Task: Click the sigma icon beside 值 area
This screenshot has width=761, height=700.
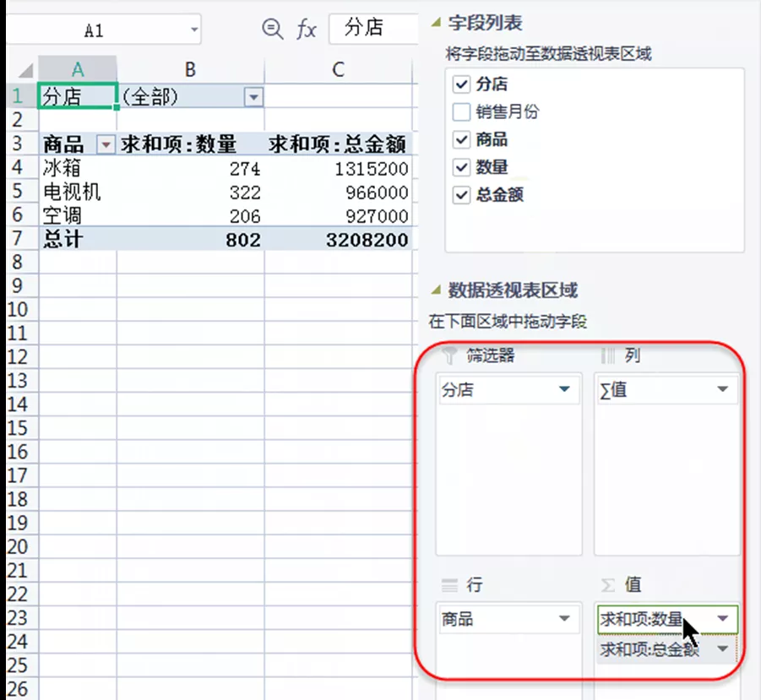Action: coord(608,585)
